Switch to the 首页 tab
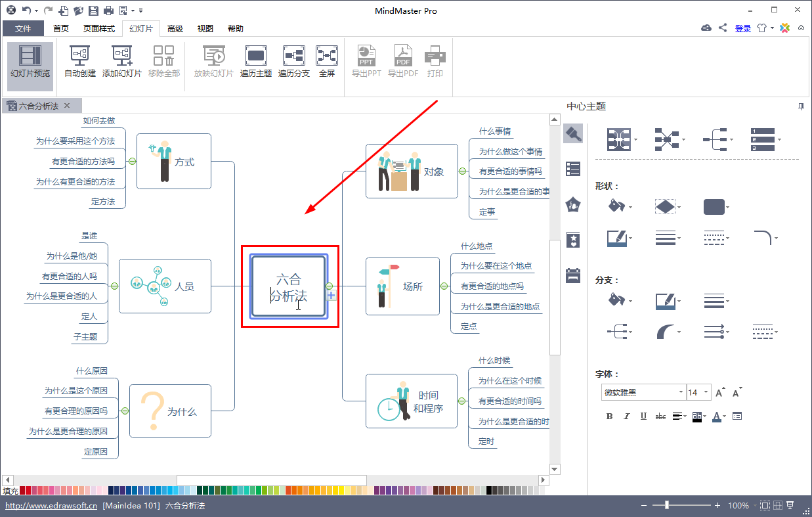The width and height of the screenshot is (812, 517). click(x=61, y=28)
